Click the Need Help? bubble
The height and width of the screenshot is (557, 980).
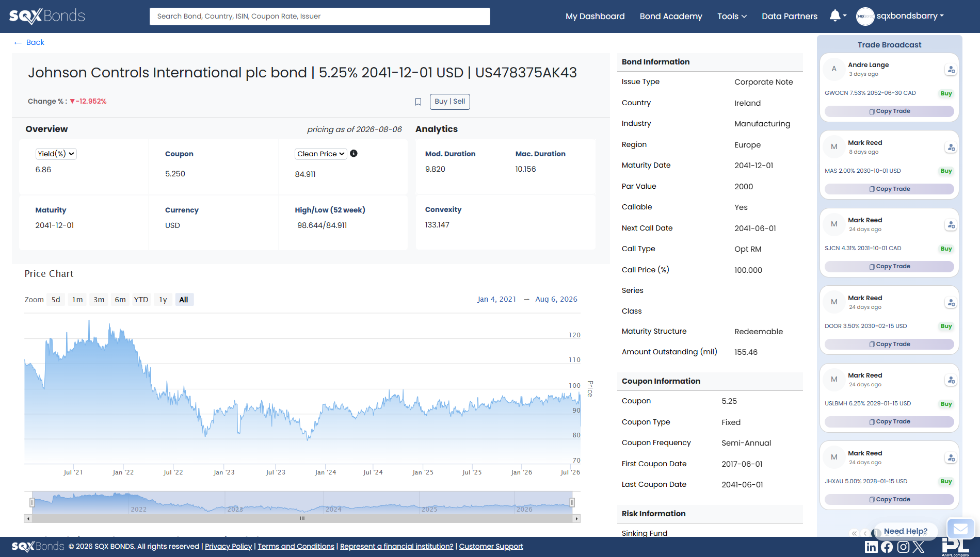coord(906,531)
